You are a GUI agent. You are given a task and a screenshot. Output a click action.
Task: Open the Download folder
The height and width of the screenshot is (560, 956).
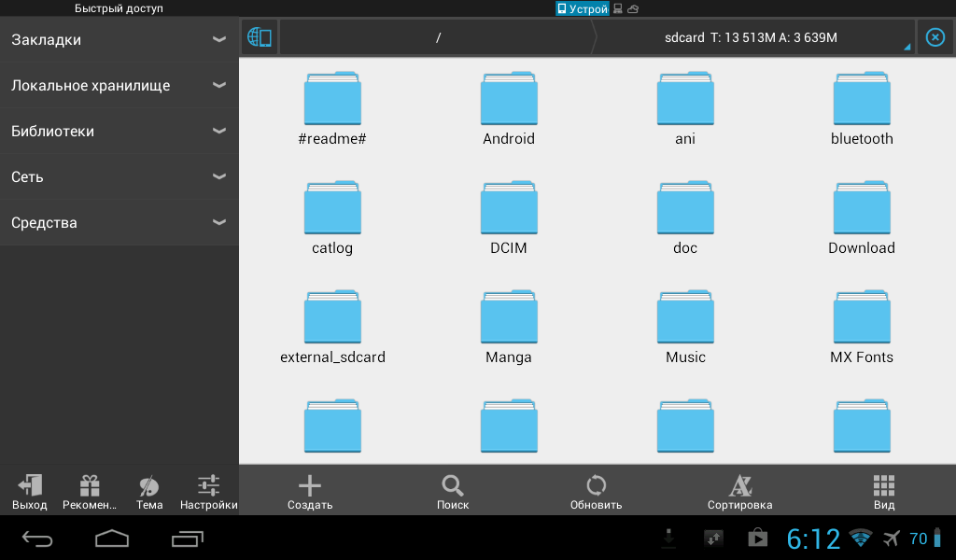tap(862, 217)
